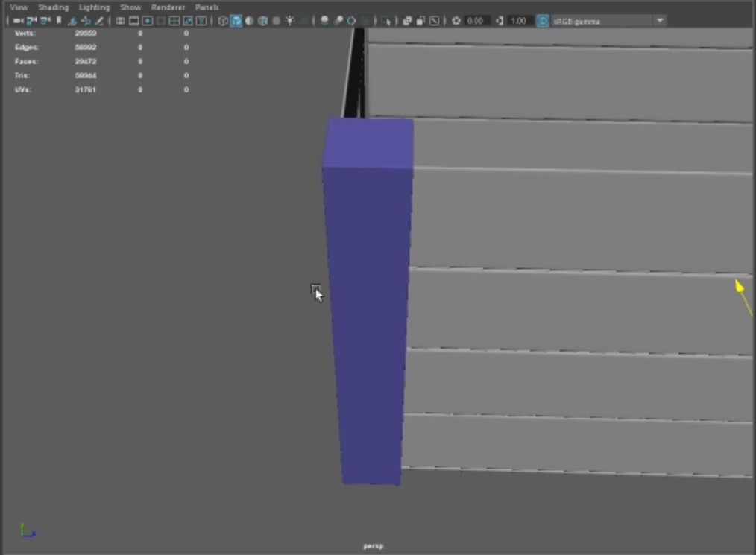Viewport: 756px width, 555px height.
Task: Open the Renderer menu
Action: [x=168, y=7]
